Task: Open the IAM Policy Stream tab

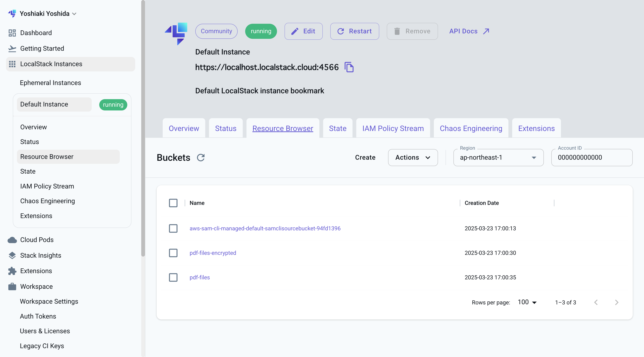Action: pyautogui.click(x=393, y=128)
